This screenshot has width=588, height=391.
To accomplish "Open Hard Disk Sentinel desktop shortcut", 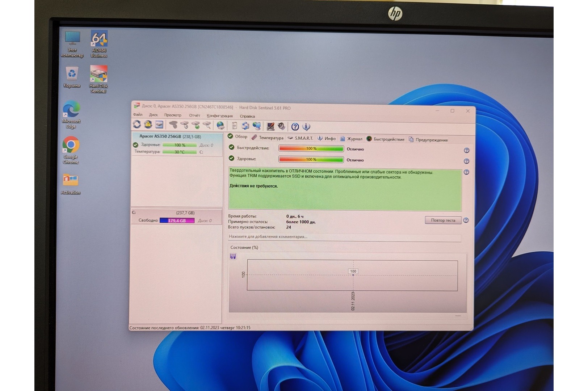I will click(98, 79).
